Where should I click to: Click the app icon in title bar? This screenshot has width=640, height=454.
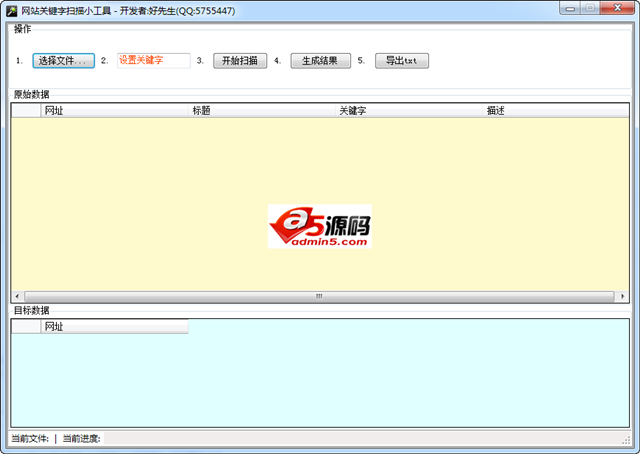coord(11,11)
